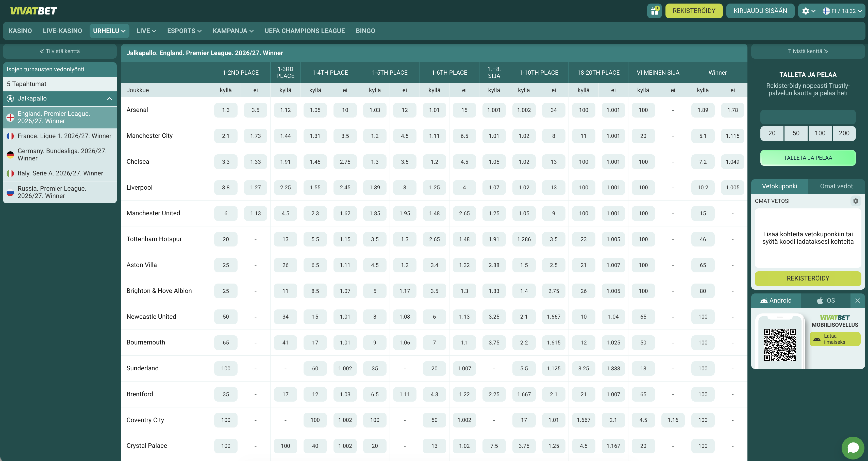Click the Russia flag icon in sidebar

[10, 192]
